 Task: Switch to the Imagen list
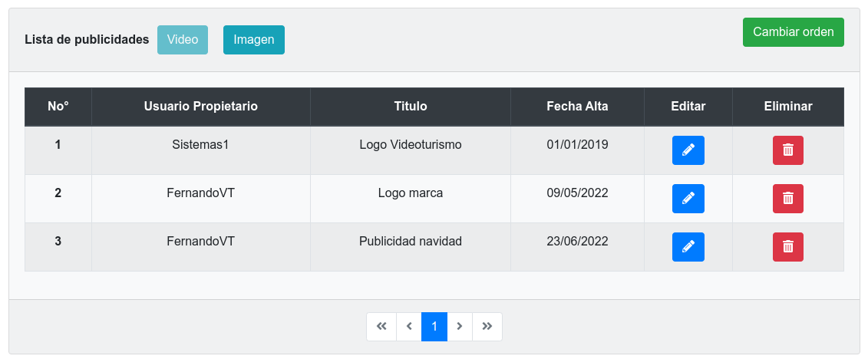tap(254, 40)
